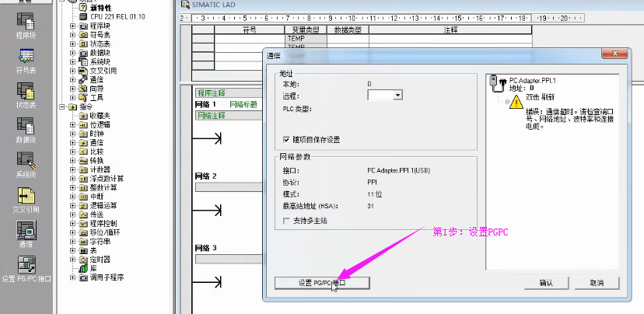Select the 逻辑运算 instruction folder

point(103,206)
